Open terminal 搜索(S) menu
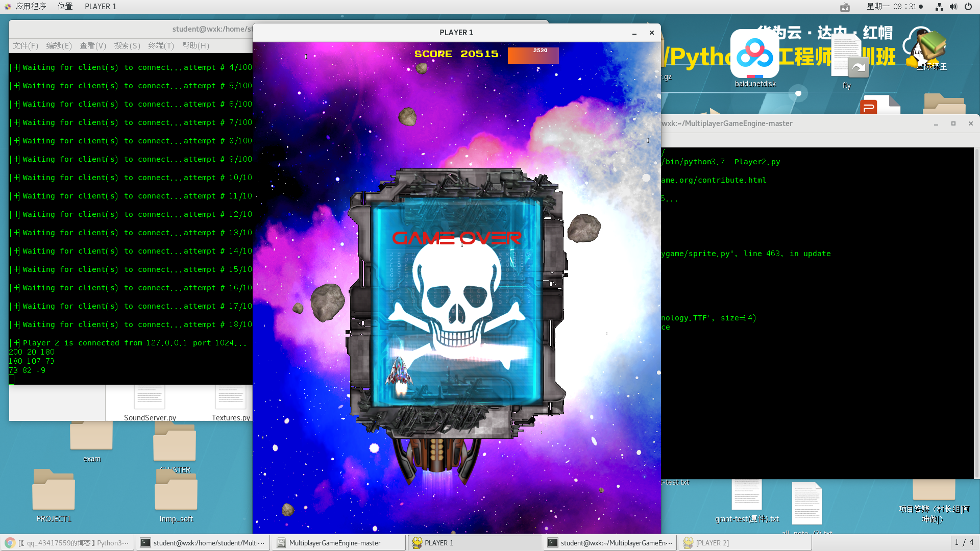Viewport: 980px width, 551px height. coord(127,46)
